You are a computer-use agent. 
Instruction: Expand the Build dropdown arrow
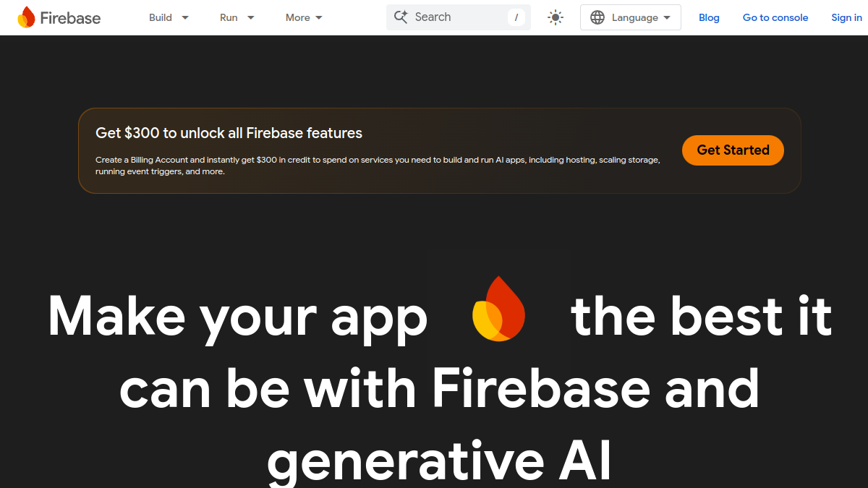tap(185, 18)
